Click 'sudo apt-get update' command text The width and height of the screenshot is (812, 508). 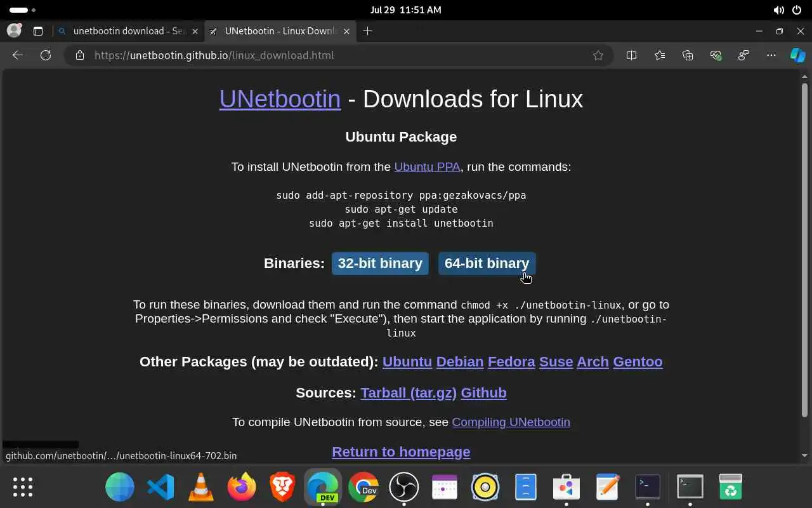pos(401,209)
